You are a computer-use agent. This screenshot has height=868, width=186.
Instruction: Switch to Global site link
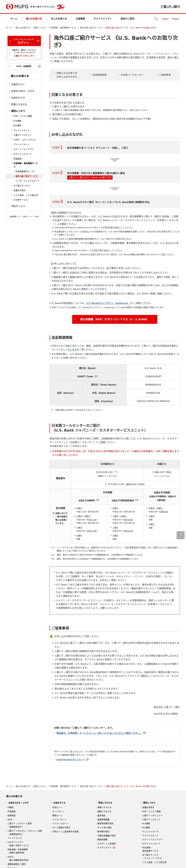[176, 19]
